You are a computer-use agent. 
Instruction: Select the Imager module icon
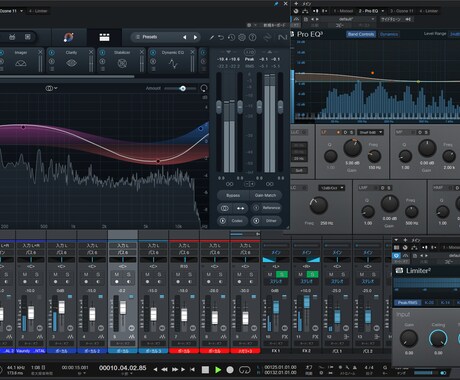[21, 63]
